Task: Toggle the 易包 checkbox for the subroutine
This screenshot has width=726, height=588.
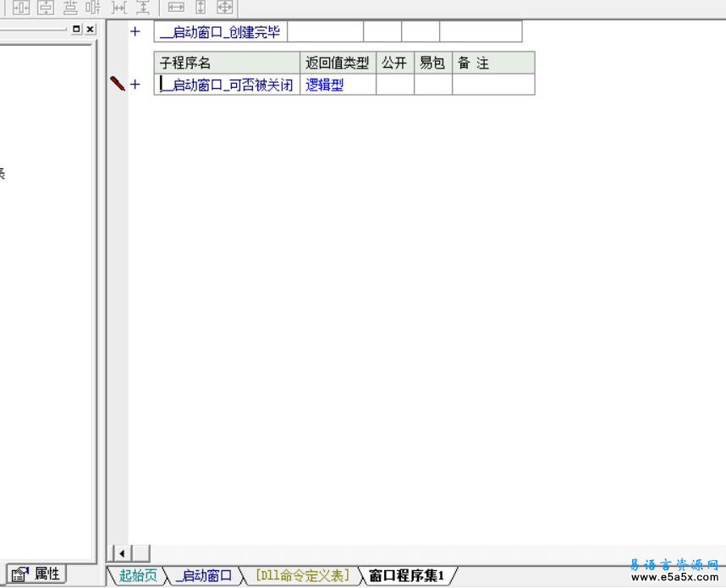Action: [x=432, y=84]
